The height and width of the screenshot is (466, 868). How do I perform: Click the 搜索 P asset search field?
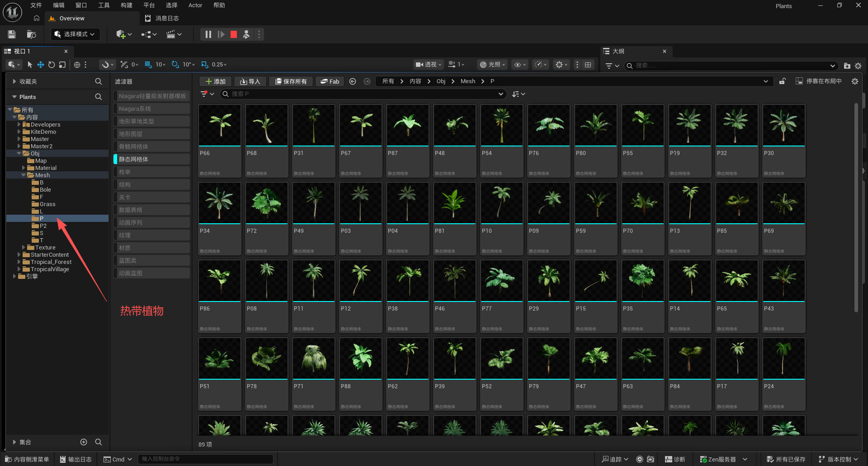363,94
